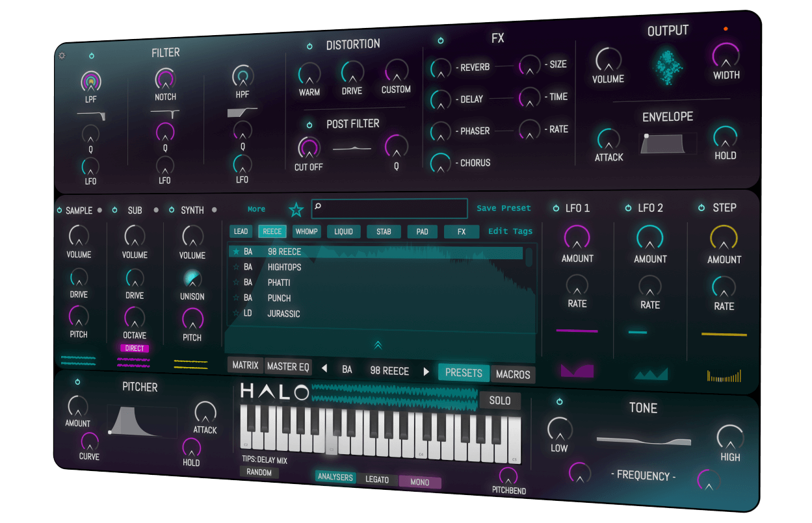This screenshot has width=812, height=523.
Task: Switch to the MACROS tab
Action: tap(513, 374)
